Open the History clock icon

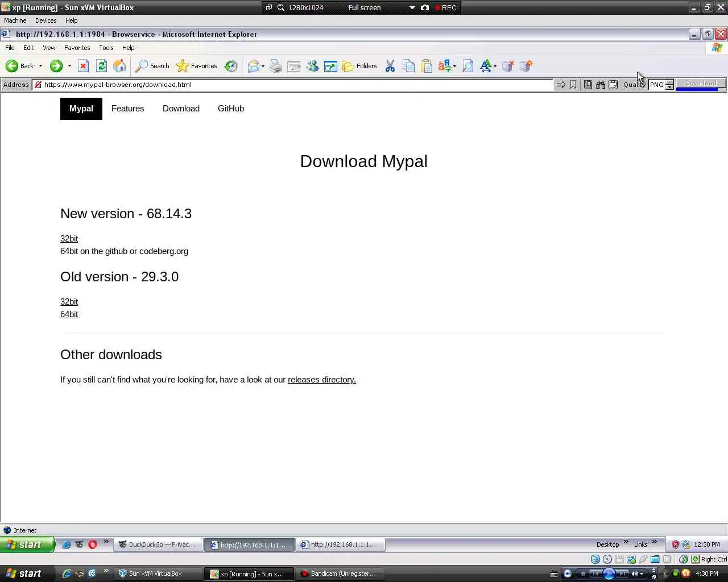[x=231, y=66]
